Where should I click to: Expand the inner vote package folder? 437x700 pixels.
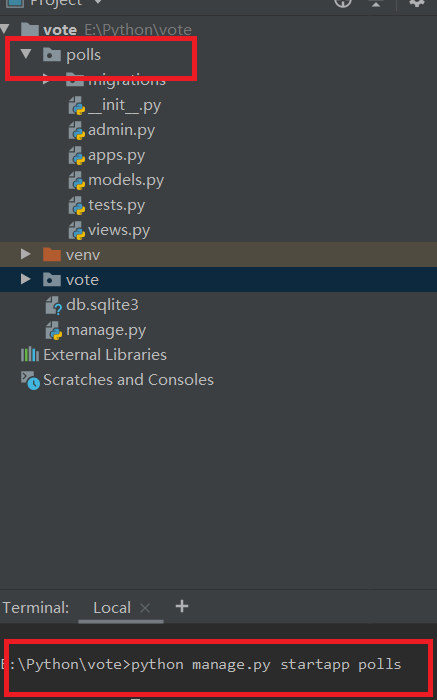click(25, 279)
